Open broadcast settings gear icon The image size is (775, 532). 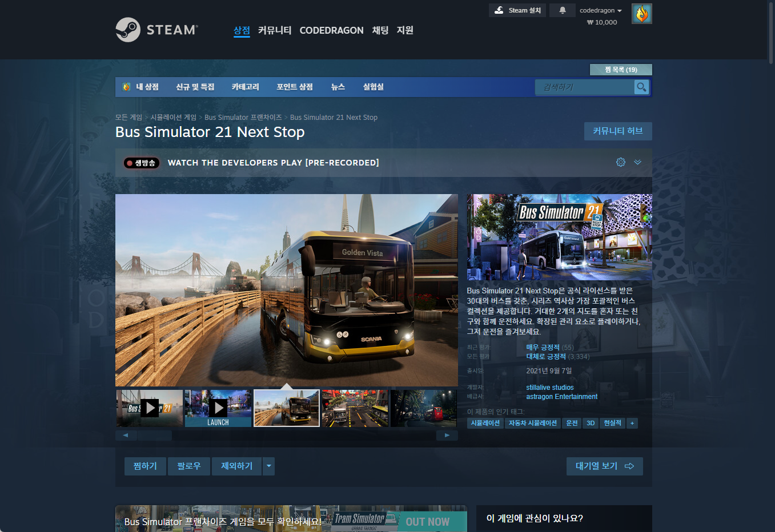pos(621,162)
